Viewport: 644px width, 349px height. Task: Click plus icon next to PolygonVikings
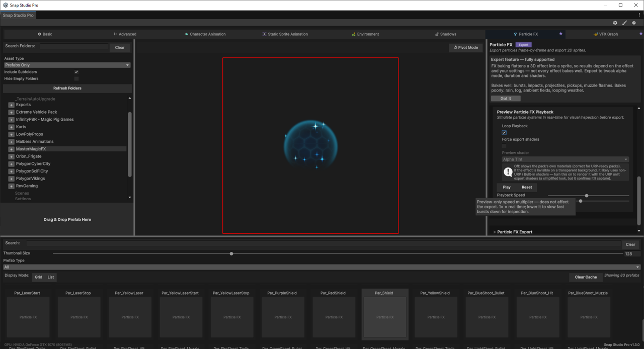[11, 179]
